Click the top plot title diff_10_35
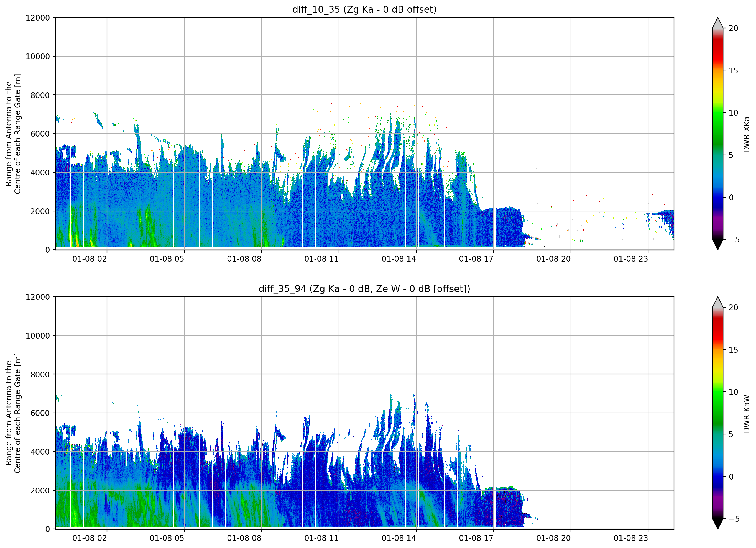This screenshot has height=548, width=756. pos(364,10)
